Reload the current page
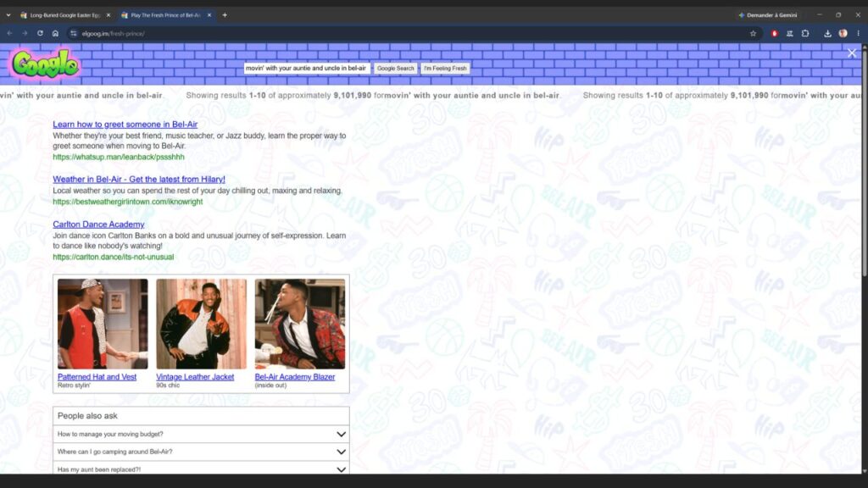The height and width of the screenshot is (488, 868). [40, 33]
